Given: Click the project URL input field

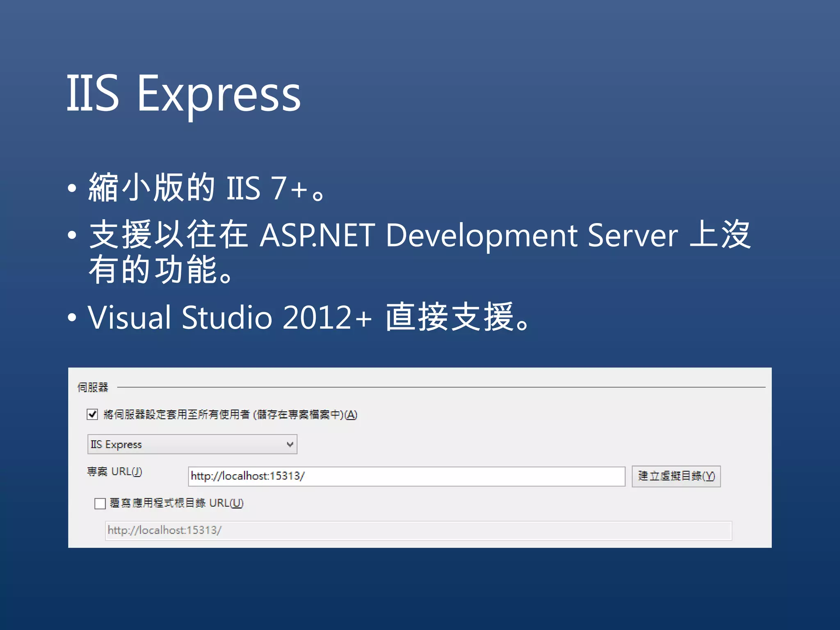Looking at the screenshot, I should (406, 476).
